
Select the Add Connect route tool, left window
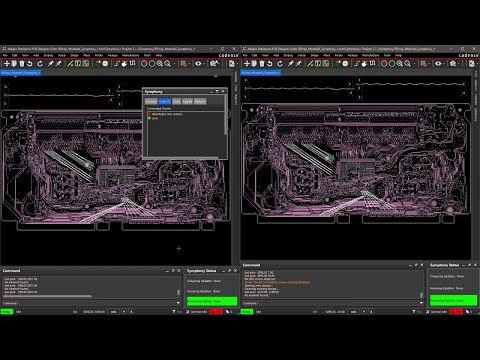(117, 63)
